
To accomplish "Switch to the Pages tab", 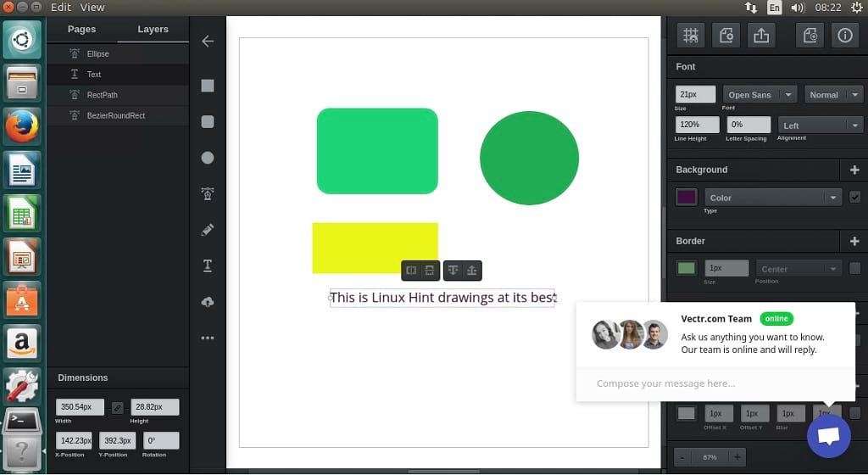I will coord(81,29).
